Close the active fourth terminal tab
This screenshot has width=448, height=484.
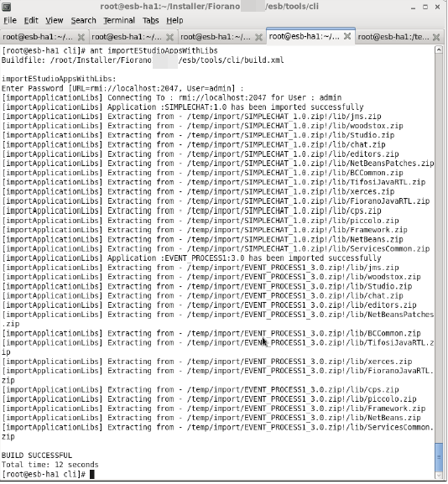pos(347,36)
